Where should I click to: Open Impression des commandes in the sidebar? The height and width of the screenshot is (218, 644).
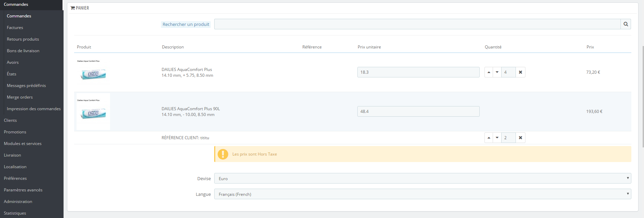coord(33,109)
